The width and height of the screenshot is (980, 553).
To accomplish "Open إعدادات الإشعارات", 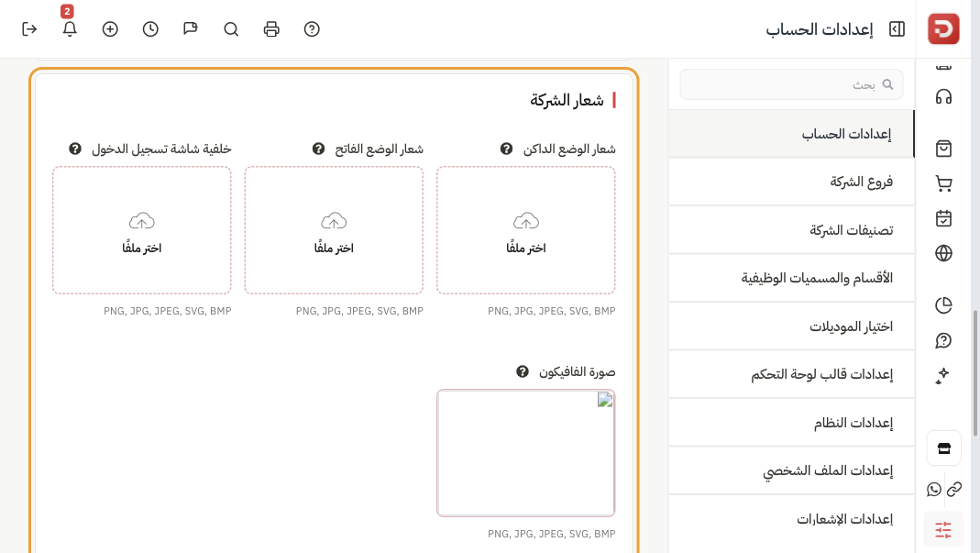I will pyautogui.click(x=791, y=519).
